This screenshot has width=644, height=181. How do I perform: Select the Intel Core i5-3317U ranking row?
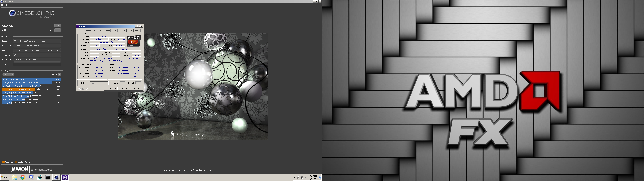click(32, 103)
